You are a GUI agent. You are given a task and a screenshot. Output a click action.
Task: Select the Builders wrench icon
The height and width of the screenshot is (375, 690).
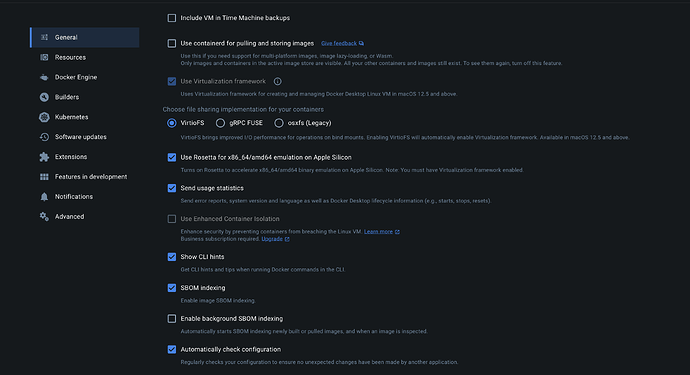click(x=44, y=97)
